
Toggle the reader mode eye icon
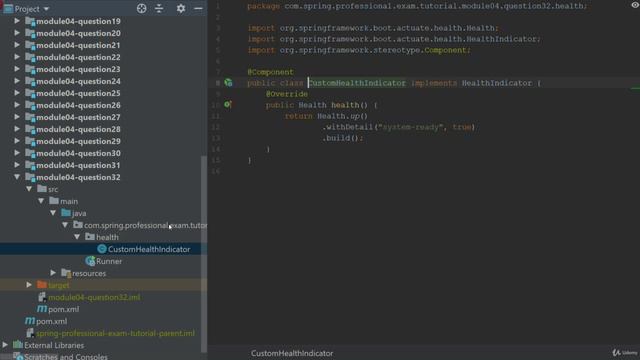click(x=635, y=5)
